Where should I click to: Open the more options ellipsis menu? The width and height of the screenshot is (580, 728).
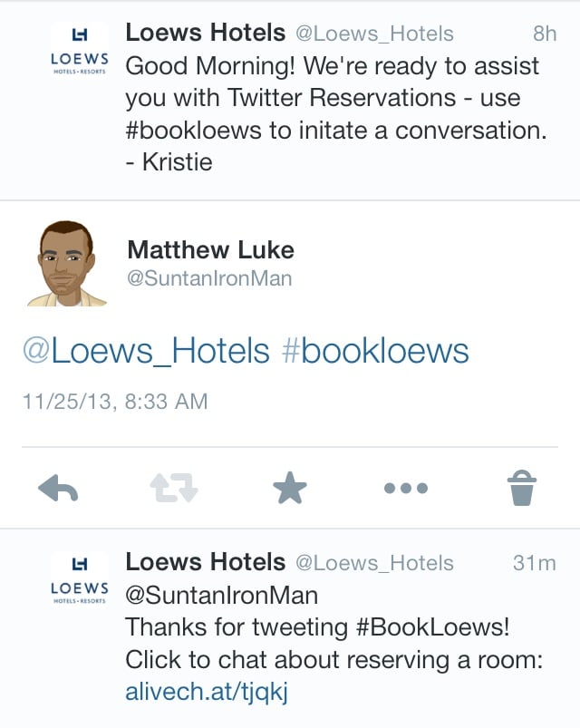(x=406, y=490)
